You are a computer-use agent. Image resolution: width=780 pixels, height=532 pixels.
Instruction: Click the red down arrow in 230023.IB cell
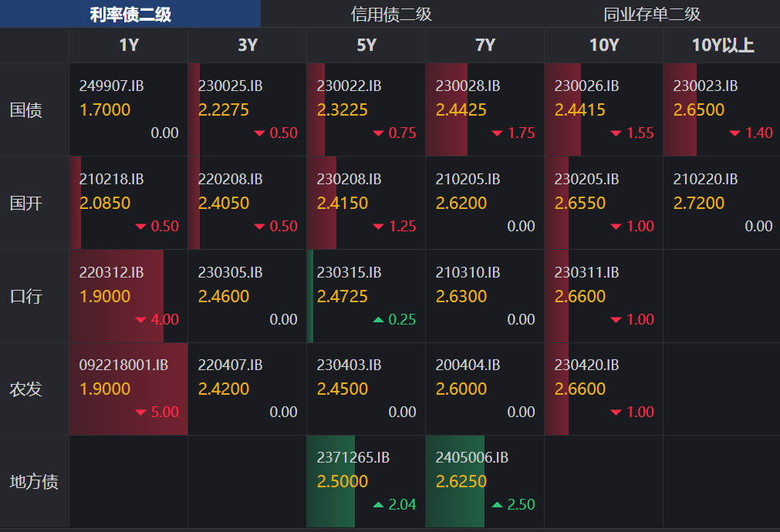[735, 133]
